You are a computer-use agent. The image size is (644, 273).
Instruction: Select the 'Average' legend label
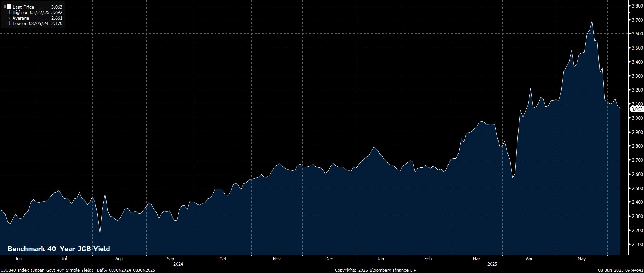[x=21, y=18]
